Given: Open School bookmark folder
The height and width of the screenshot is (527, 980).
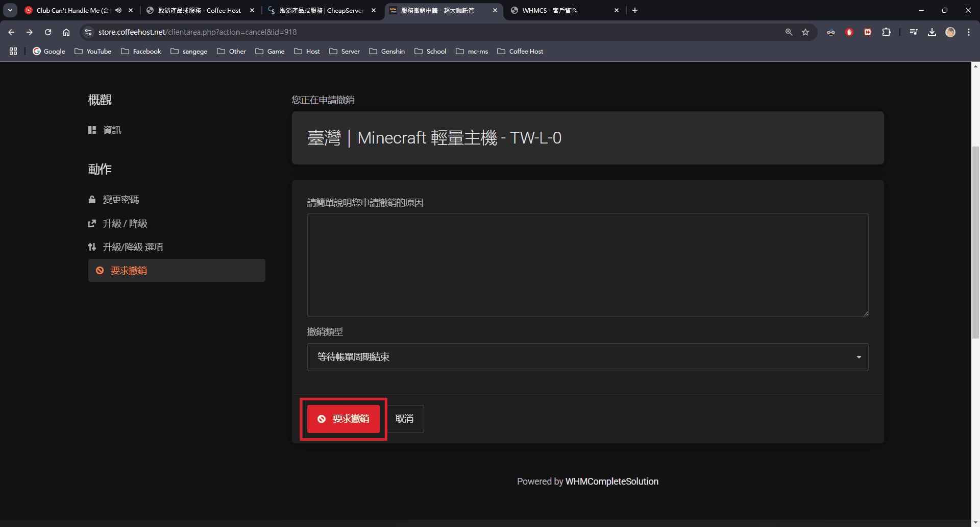Looking at the screenshot, I should click(x=430, y=51).
